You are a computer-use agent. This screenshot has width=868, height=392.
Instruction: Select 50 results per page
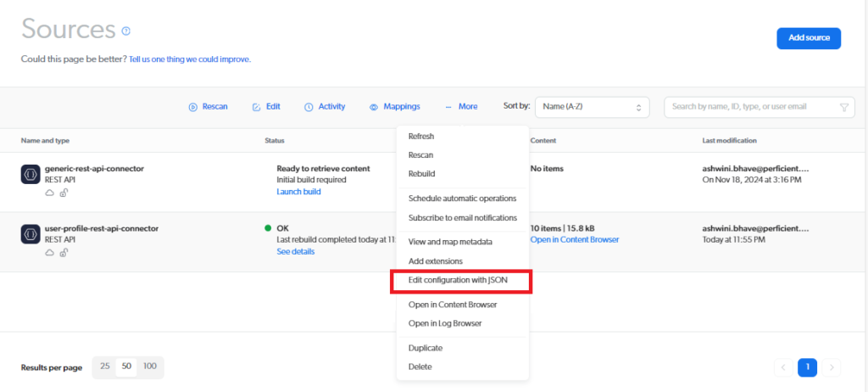[126, 367]
